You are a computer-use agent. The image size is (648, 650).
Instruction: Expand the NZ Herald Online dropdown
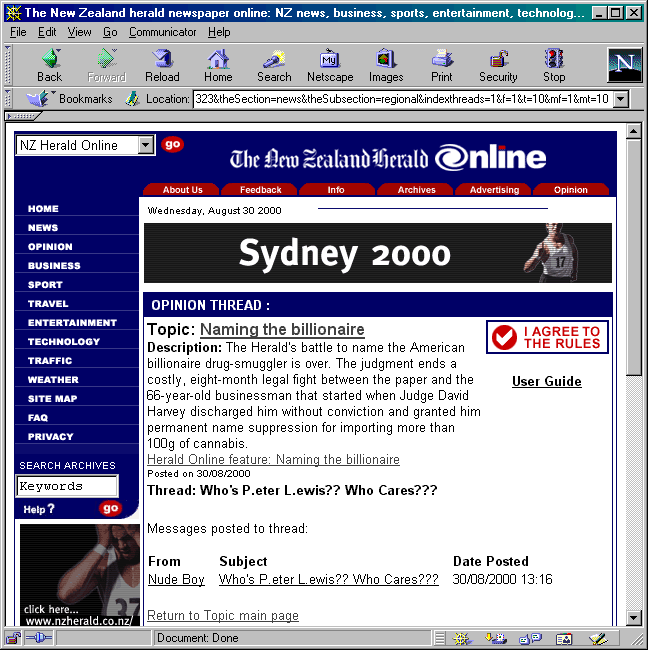point(146,145)
